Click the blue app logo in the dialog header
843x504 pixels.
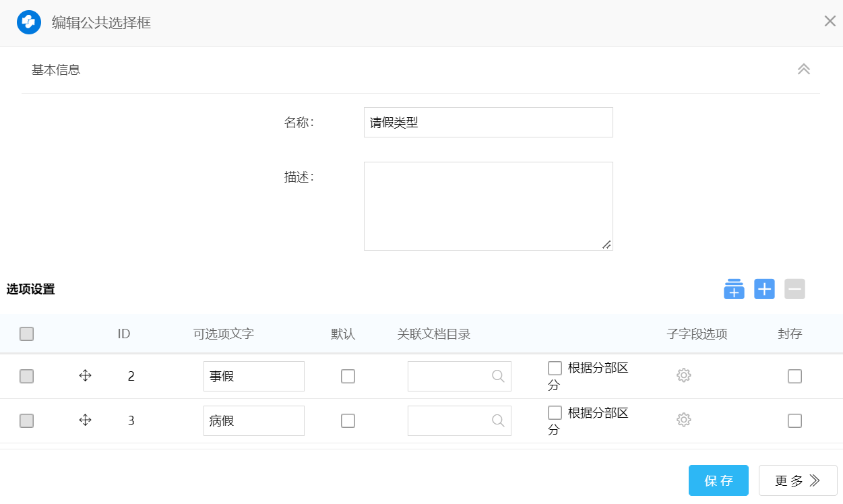click(x=28, y=21)
